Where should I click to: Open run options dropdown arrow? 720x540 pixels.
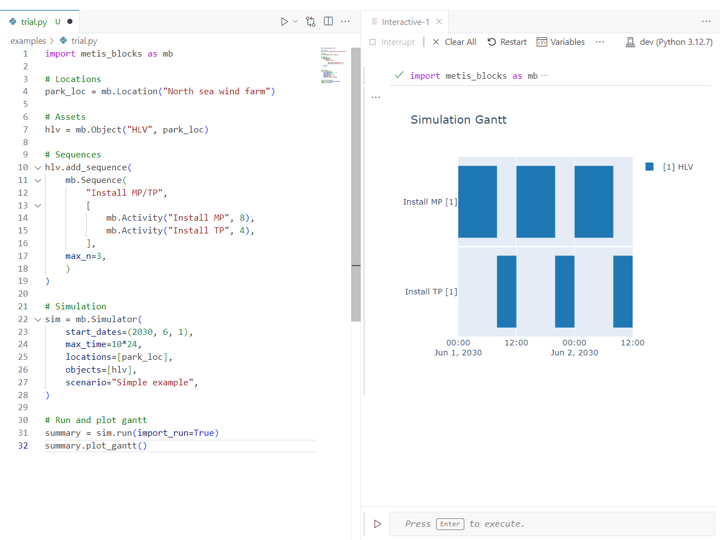pyautogui.click(x=295, y=22)
